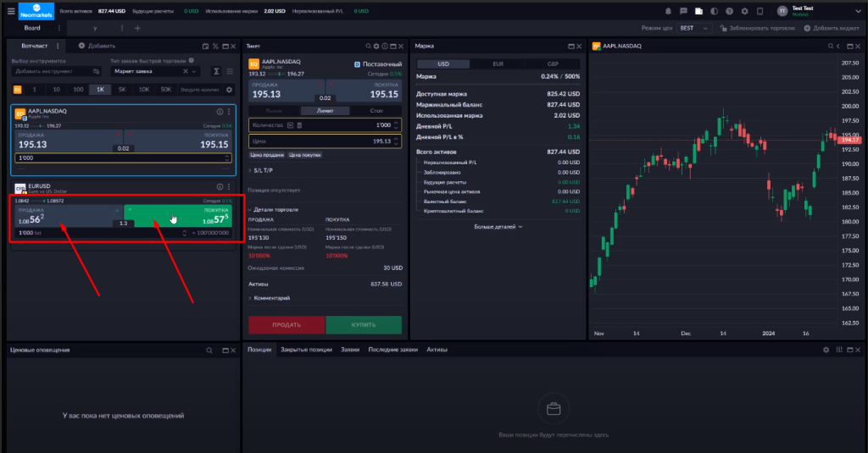Open the chat messages icon
The height and width of the screenshot is (453, 868).
click(684, 11)
